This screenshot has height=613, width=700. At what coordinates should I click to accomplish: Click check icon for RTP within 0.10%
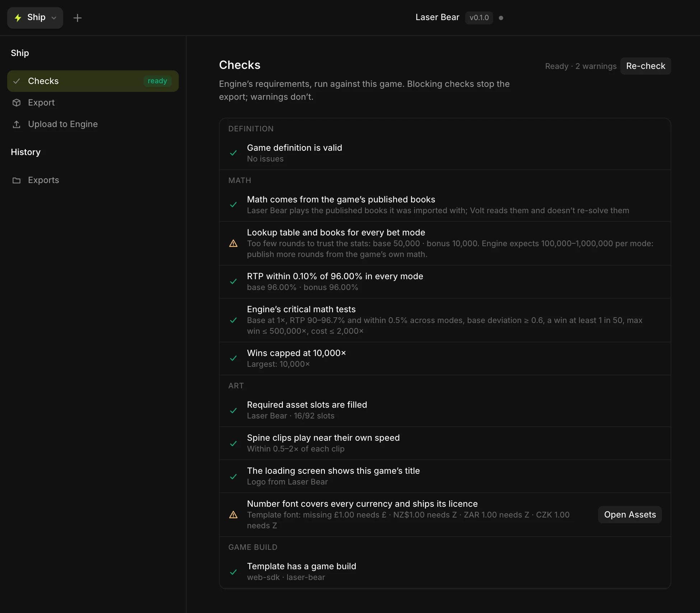point(233,281)
